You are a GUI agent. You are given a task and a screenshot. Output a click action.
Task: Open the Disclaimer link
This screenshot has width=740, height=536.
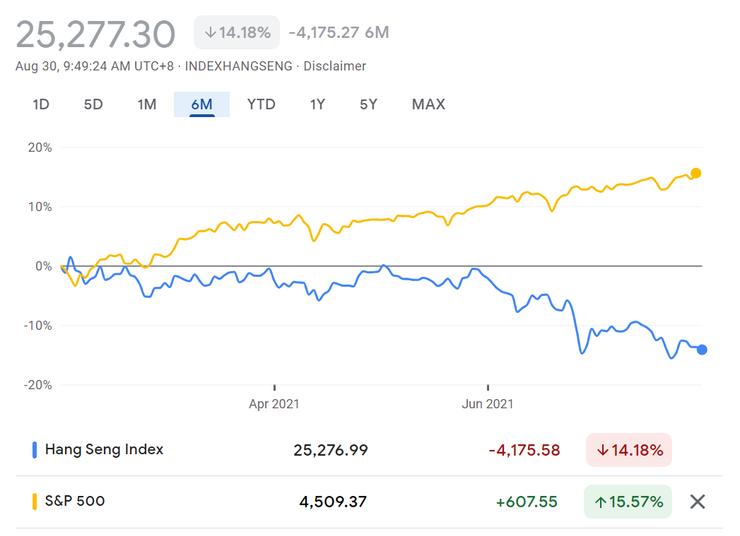(x=335, y=66)
